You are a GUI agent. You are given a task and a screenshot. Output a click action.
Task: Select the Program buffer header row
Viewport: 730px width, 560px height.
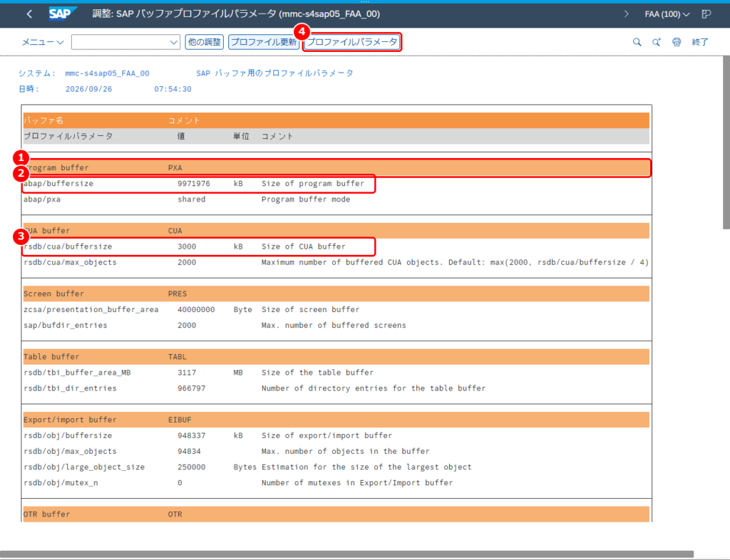(336, 167)
